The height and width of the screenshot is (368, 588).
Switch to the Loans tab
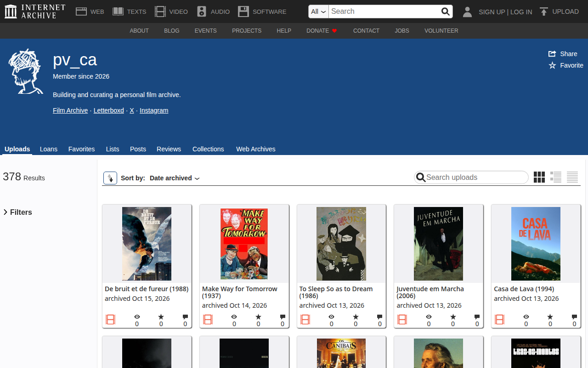click(x=49, y=149)
